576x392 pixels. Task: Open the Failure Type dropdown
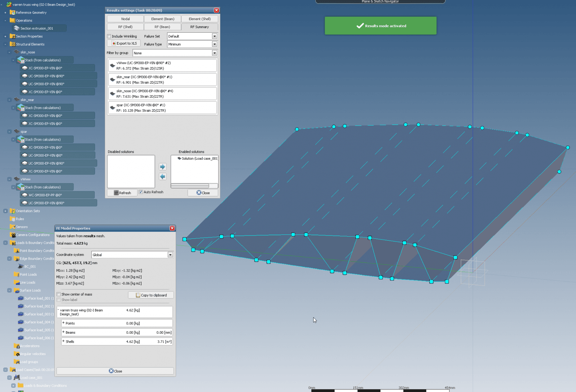[215, 44]
